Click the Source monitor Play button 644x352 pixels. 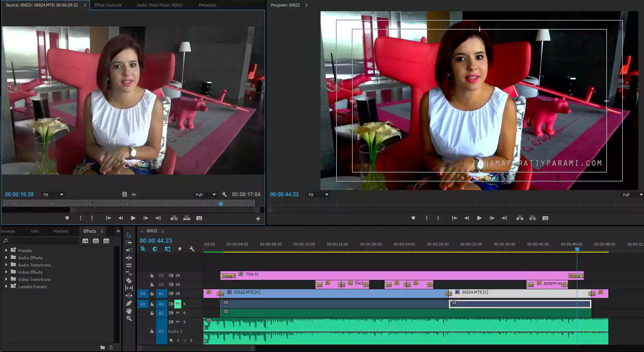coord(133,218)
